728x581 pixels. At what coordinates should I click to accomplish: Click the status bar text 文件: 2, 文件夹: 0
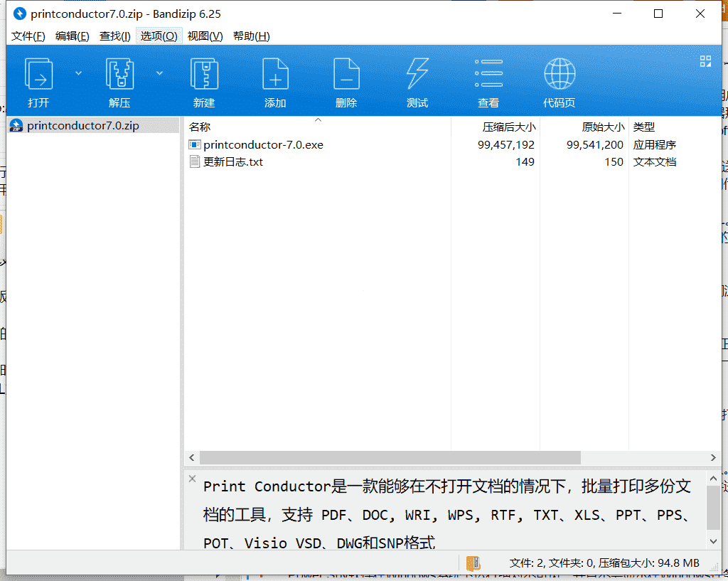click(x=552, y=563)
